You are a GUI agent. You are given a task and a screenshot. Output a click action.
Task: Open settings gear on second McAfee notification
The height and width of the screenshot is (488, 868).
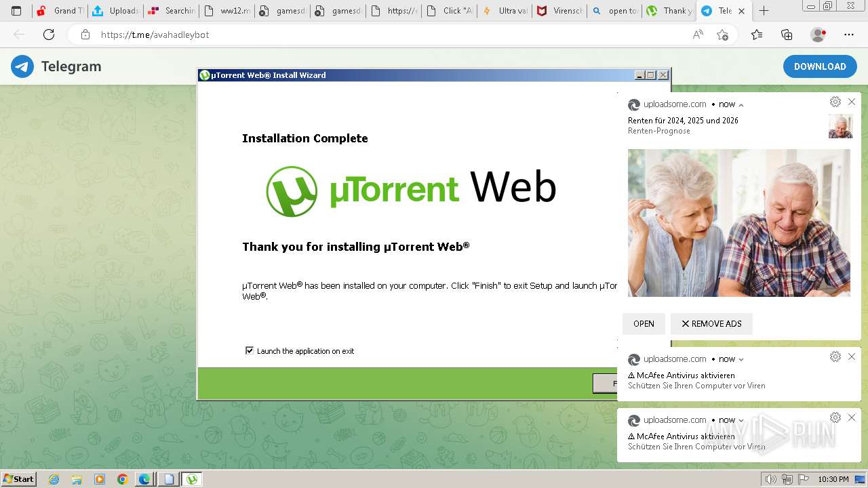(835, 418)
